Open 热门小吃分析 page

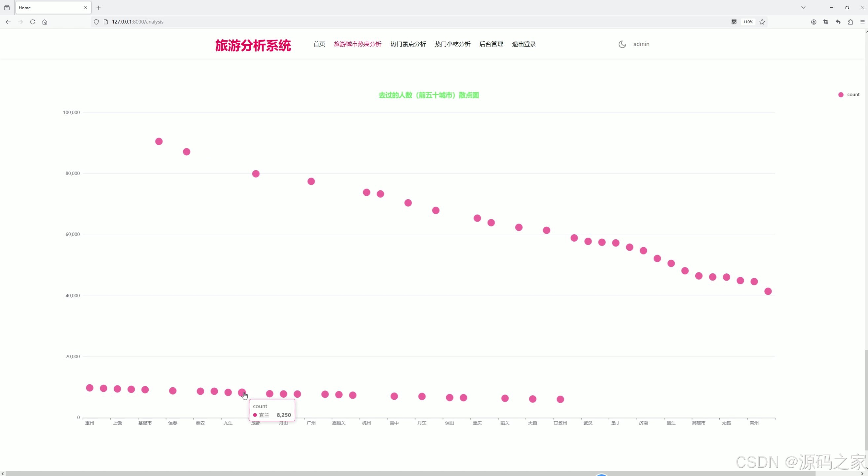coord(452,44)
